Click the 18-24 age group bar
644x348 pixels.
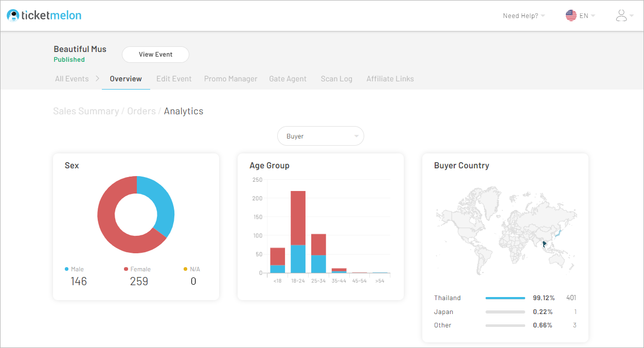pyautogui.click(x=298, y=232)
